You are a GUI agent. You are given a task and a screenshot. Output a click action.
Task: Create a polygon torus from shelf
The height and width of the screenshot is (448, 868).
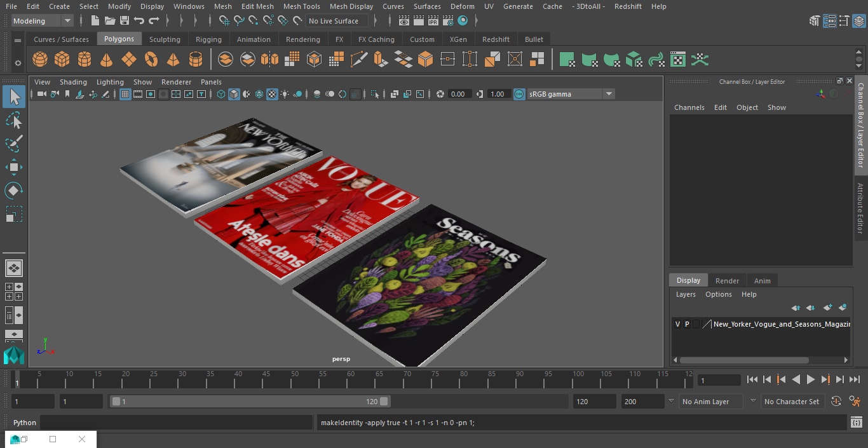click(x=151, y=60)
